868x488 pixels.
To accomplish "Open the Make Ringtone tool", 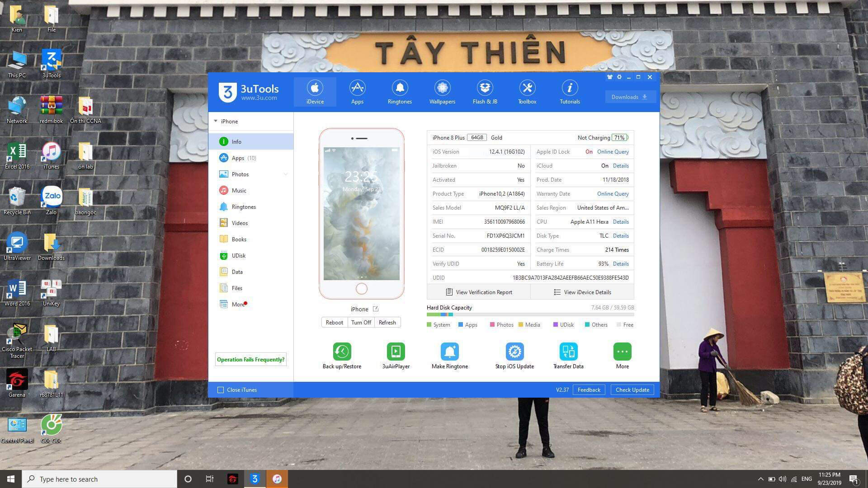I will click(449, 352).
